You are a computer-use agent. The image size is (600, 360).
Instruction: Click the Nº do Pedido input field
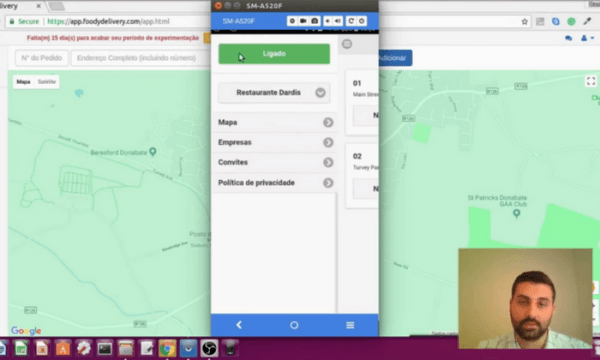pos(42,58)
